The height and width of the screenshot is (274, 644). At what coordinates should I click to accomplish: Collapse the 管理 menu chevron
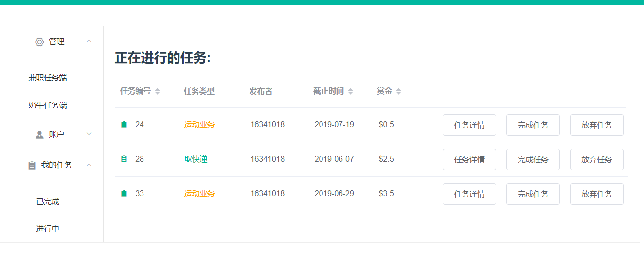click(89, 41)
